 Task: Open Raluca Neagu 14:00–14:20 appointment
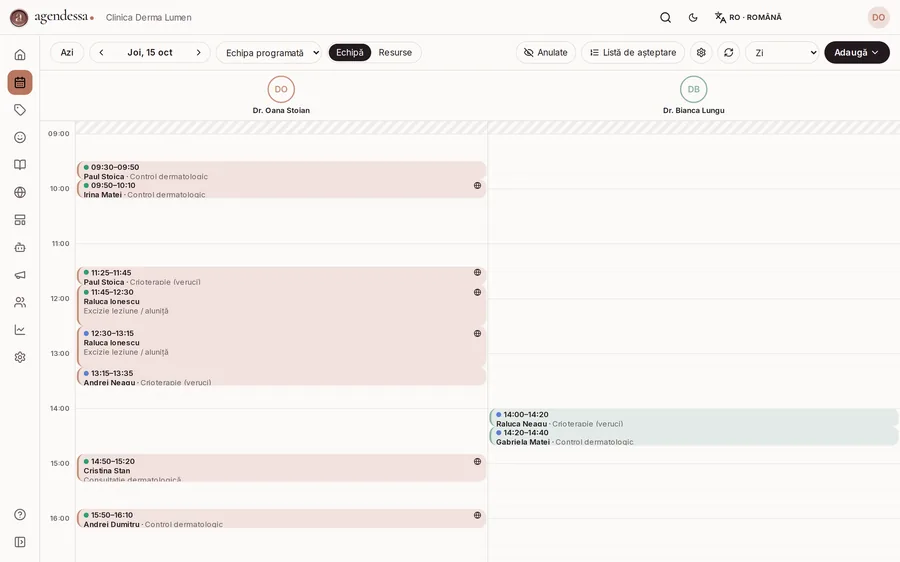[694, 418]
